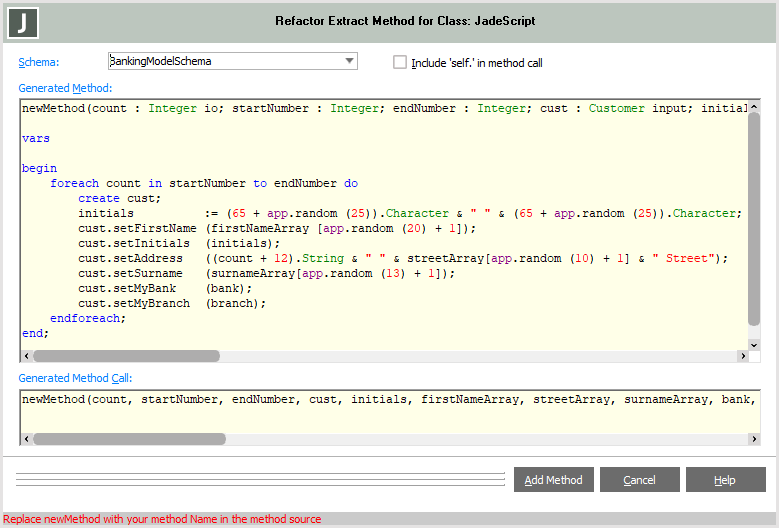Viewport: 779px width, 528px height.
Task: Click left arrow of Generated Method Call scrollbar
Action: tap(26, 438)
